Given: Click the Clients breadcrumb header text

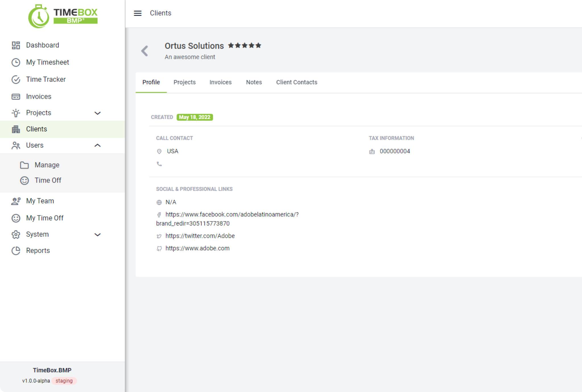Looking at the screenshot, I should [161, 13].
